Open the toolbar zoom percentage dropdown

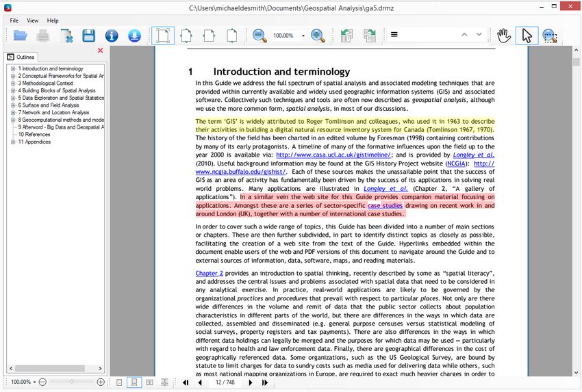pyautogui.click(x=303, y=36)
